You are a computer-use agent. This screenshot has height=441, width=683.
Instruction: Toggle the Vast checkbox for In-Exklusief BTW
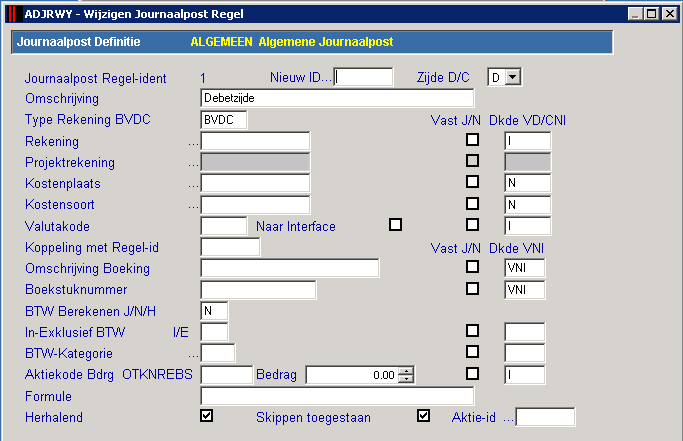click(x=472, y=330)
